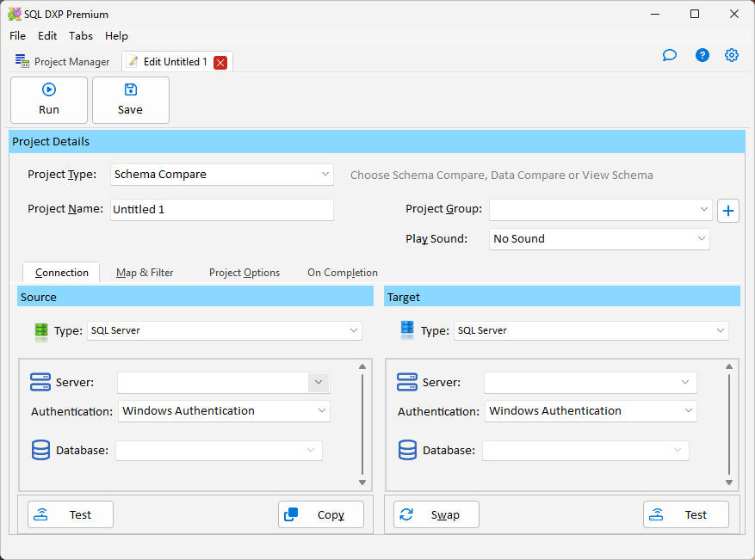Click the Target Server icon
Screen dimensions: 755x560
click(x=407, y=382)
